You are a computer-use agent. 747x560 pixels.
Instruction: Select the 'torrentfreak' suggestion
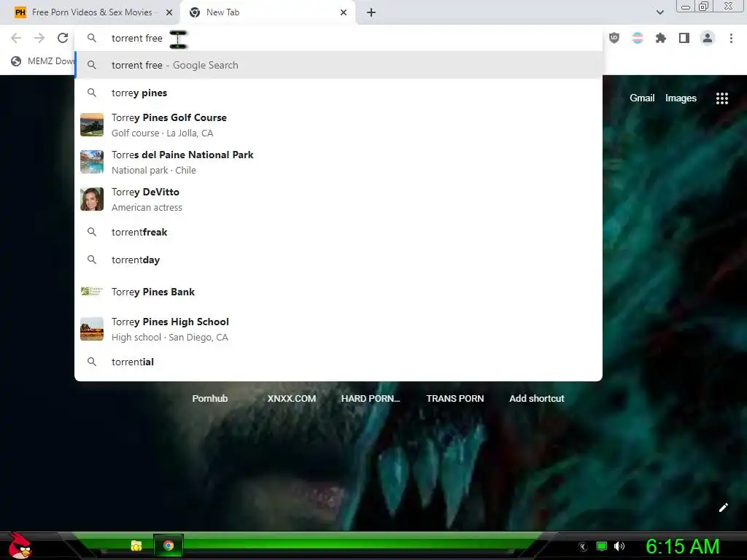(x=338, y=232)
